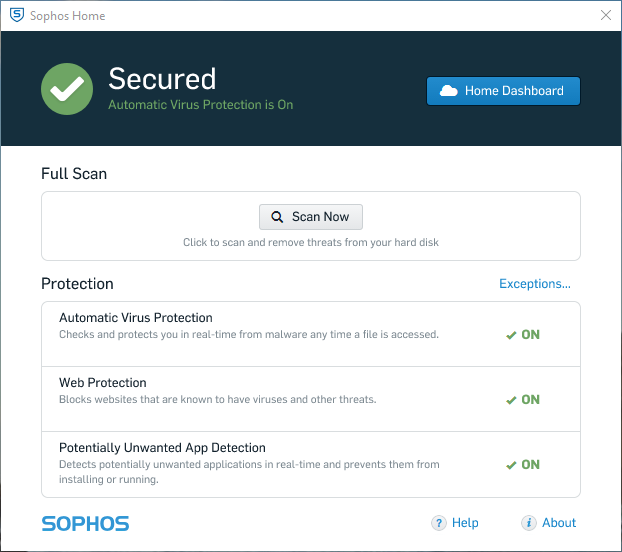Start a full scan with Scan Now
622x552 pixels.
point(311,217)
